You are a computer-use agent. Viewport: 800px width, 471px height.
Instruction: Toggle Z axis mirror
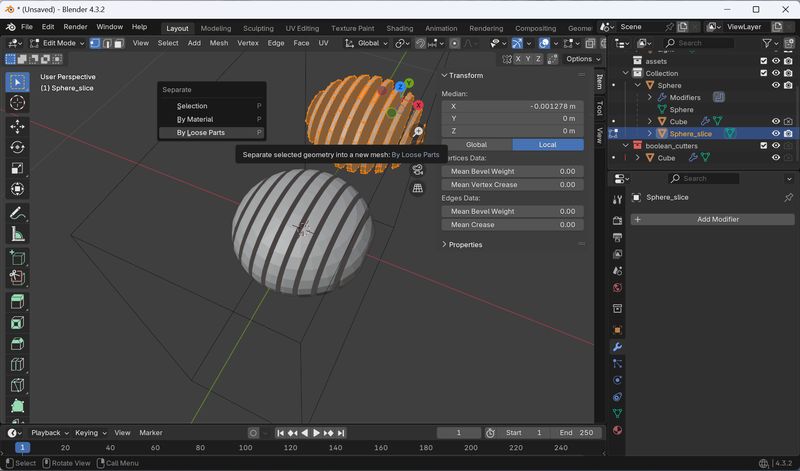point(538,59)
